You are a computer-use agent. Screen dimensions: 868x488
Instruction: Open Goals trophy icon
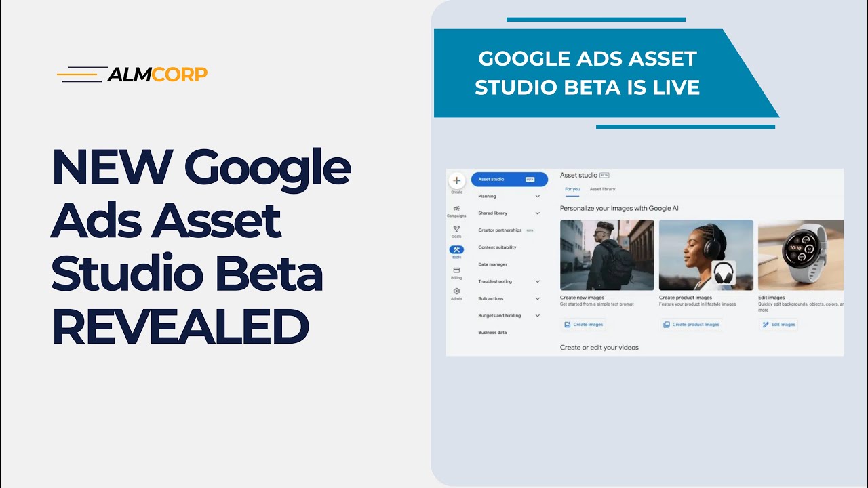coord(456,229)
